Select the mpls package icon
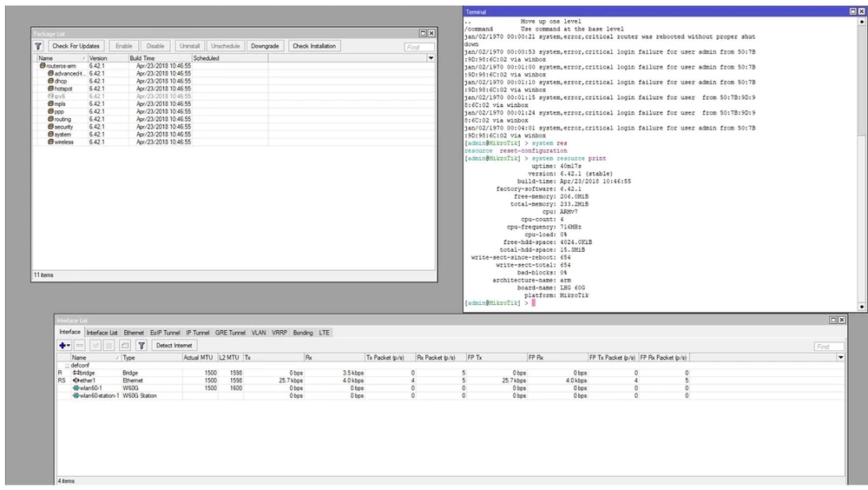Screen dimensions: 868x490 (50, 103)
